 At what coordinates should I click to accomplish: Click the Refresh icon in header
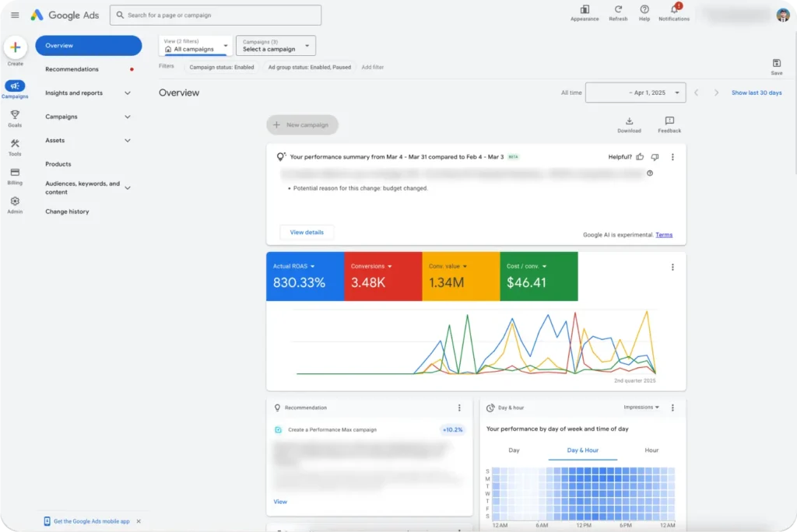coord(618,9)
